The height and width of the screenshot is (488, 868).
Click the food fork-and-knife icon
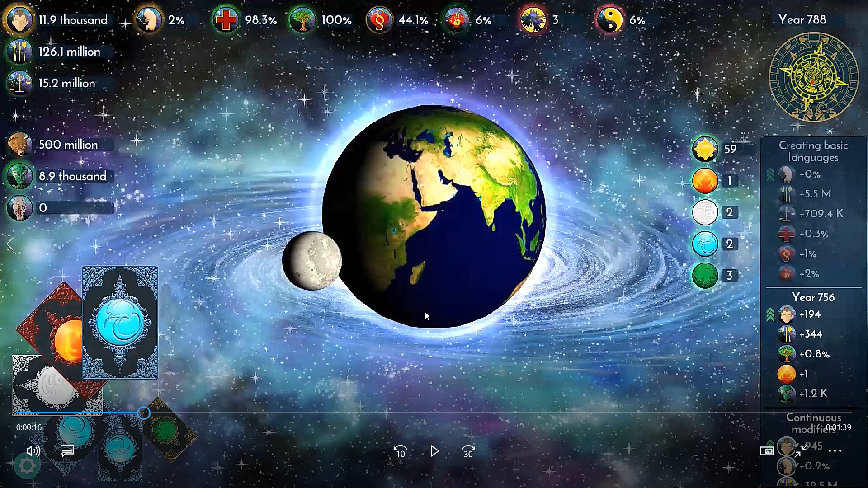(x=19, y=52)
